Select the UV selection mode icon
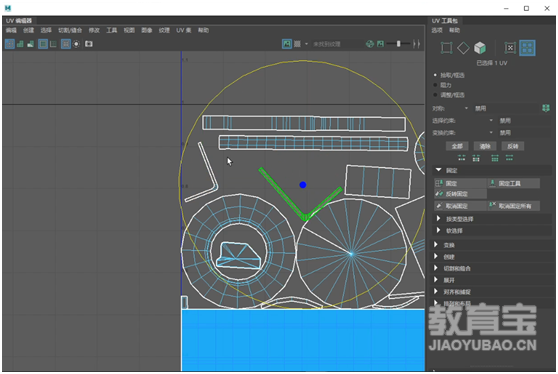 point(510,48)
